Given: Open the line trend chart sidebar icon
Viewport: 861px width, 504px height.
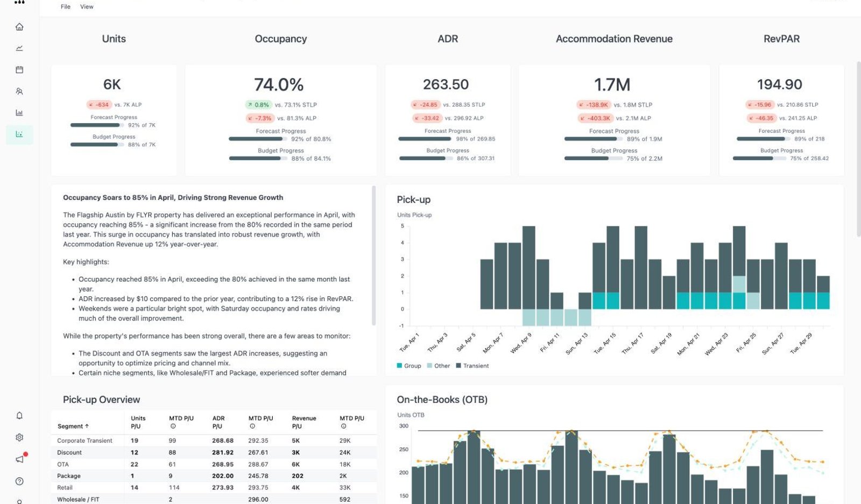Looking at the screenshot, I should (19, 48).
